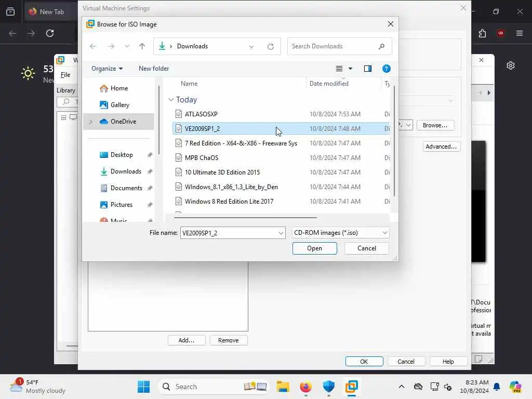This screenshot has height=399, width=532.
Task: Select Windows 8 Red Edition Lite 2017
Action: click(281, 202)
